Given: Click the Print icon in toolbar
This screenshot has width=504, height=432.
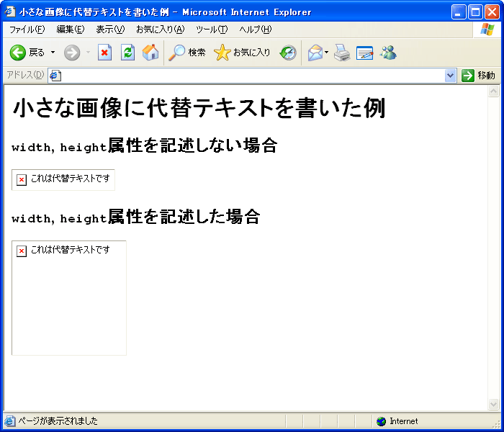Looking at the screenshot, I should (341, 53).
